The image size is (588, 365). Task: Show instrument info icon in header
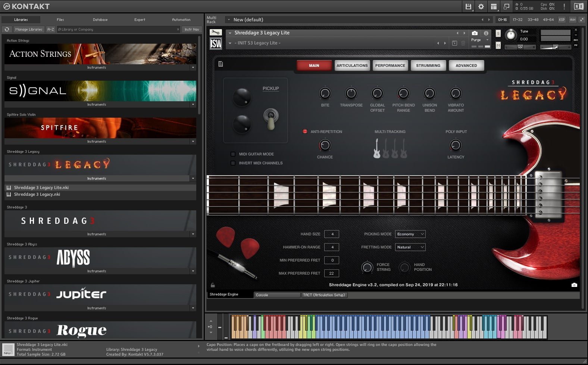[x=486, y=33]
